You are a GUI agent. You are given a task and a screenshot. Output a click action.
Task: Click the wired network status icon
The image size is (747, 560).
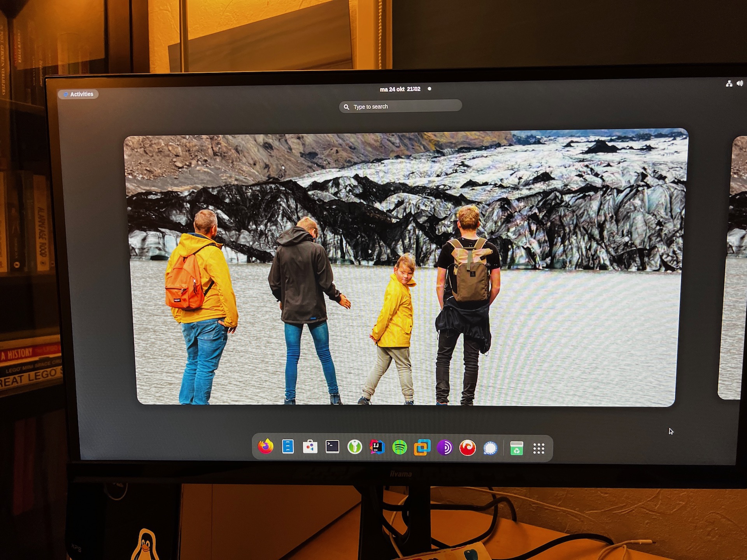[729, 83]
